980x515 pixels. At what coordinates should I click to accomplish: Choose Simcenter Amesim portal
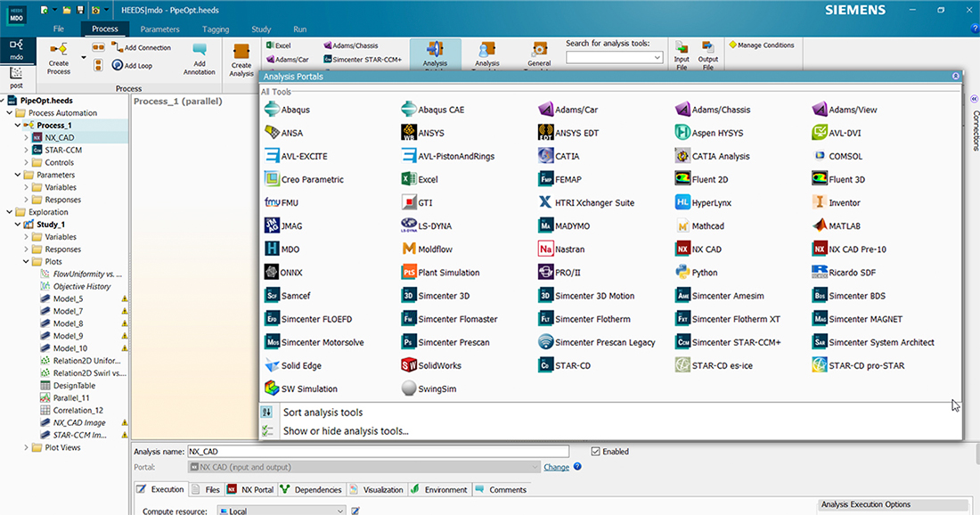(x=719, y=296)
